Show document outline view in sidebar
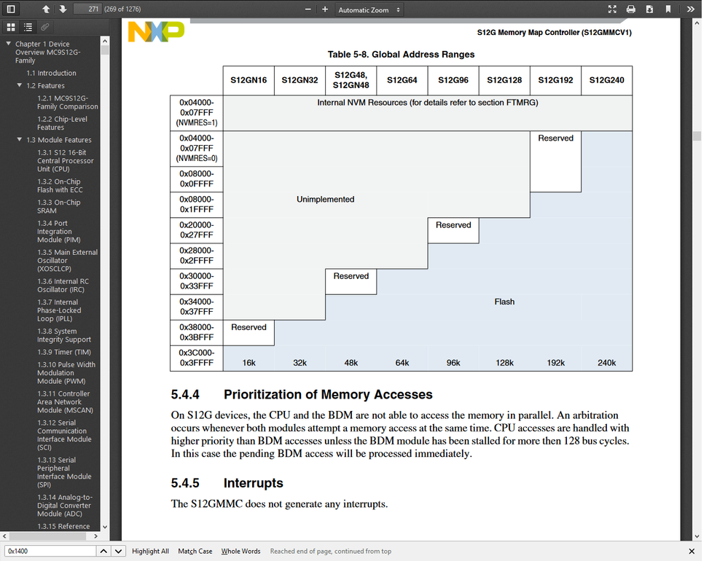This screenshot has height=561, width=728. click(x=28, y=27)
